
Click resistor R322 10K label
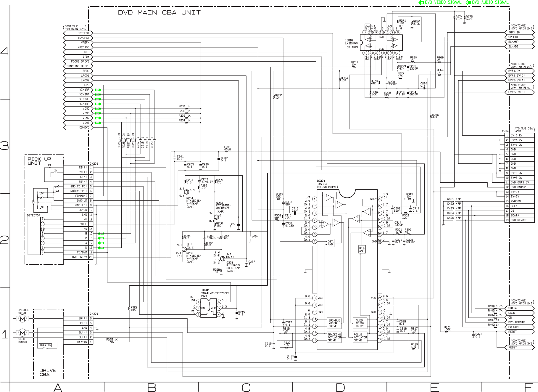click(x=134, y=308)
